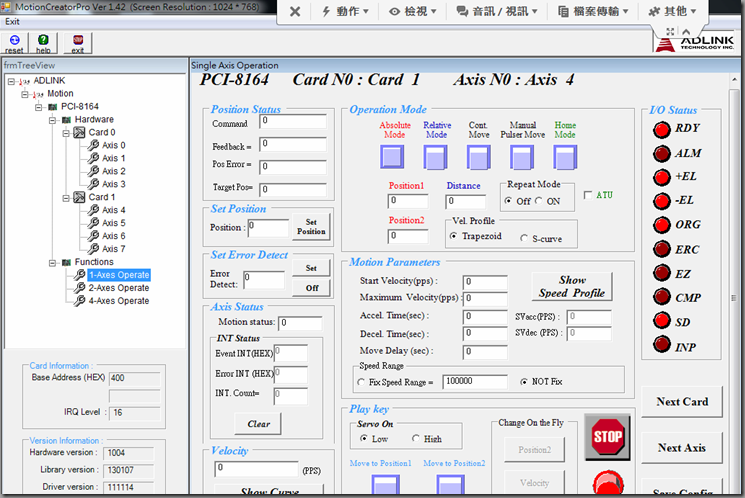Viewport: 745px width, 498px height.
Task: Turn Repeat Mode ON
Action: click(x=541, y=201)
